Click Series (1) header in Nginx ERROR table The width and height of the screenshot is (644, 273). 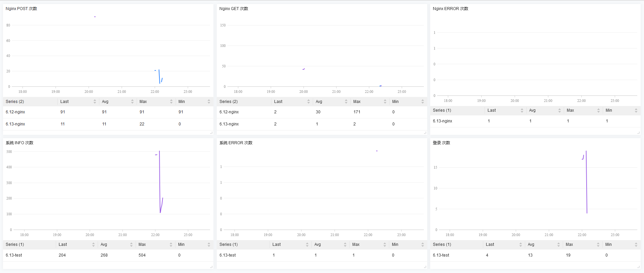coord(442,110)
